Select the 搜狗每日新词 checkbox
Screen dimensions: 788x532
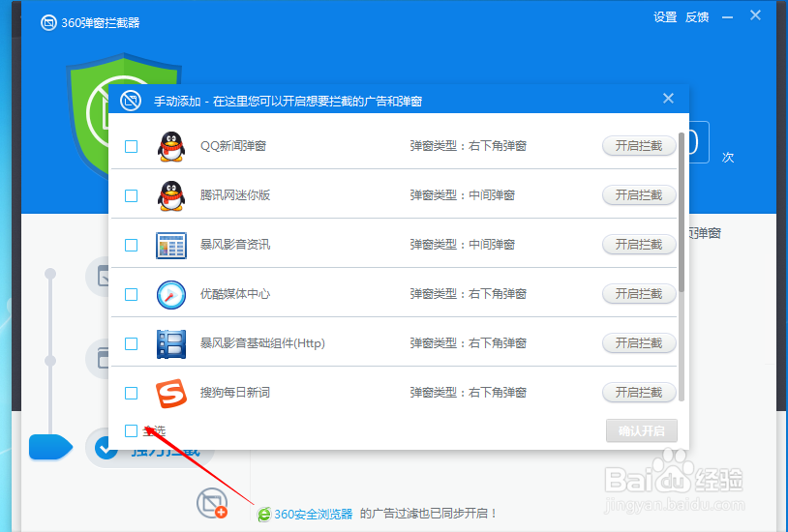coord(131,393)
